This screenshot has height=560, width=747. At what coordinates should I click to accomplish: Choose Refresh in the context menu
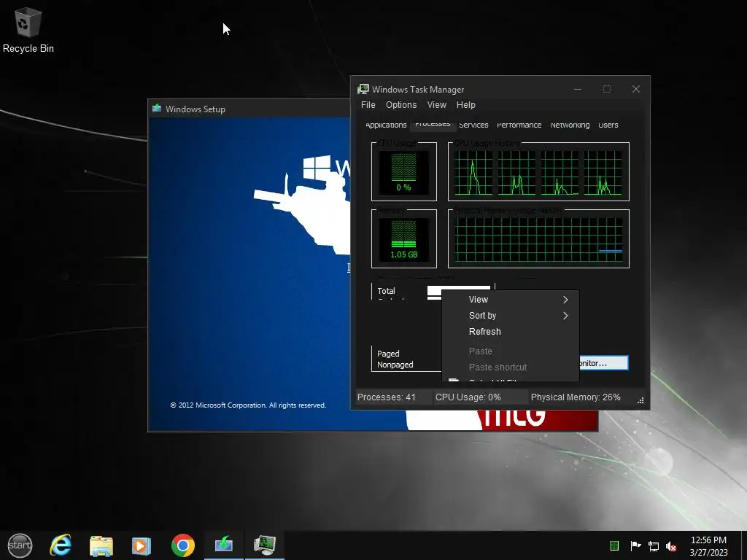click(510, 332)
